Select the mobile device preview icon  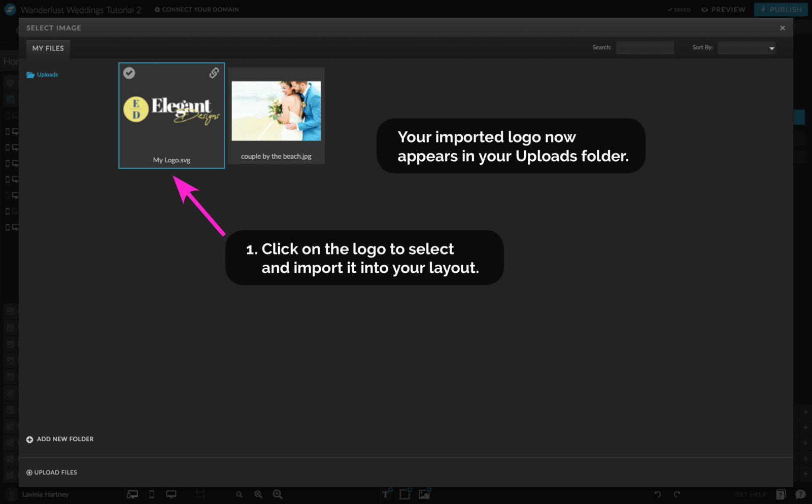[x=151, y=494]
